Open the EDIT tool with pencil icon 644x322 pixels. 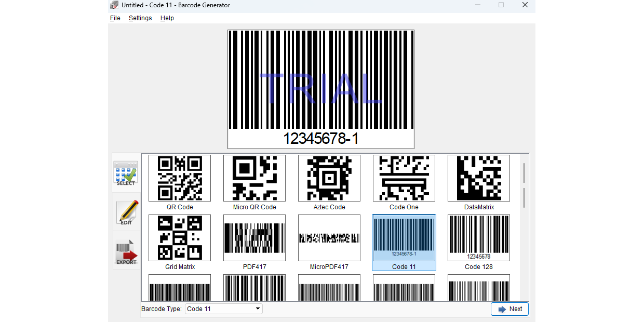126,213
